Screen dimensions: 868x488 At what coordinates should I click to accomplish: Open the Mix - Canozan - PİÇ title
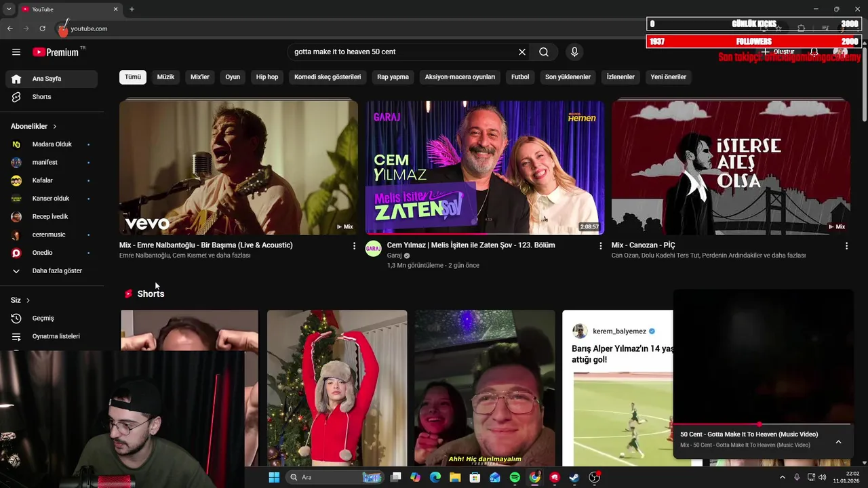pos(643,245)
